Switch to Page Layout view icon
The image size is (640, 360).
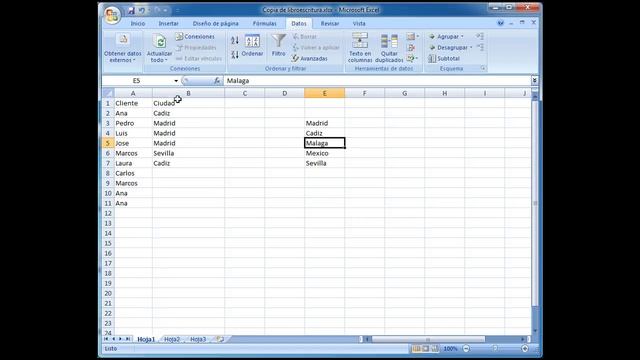[x=425, y=349]
